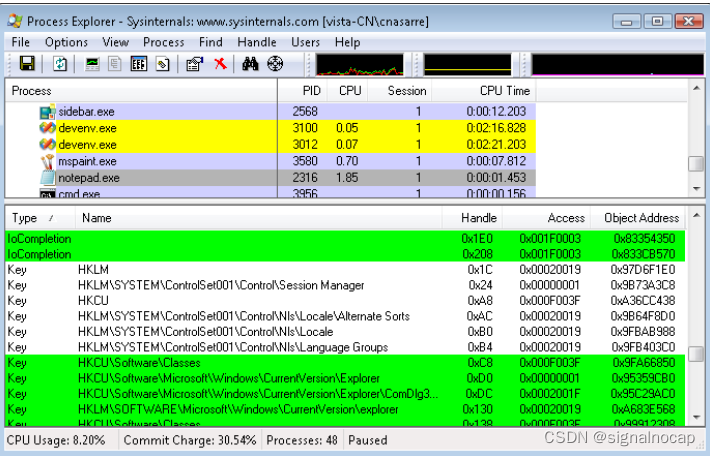
Task: Click the icon of devenv.exe PID 3100
Action: tap(47, 128)
